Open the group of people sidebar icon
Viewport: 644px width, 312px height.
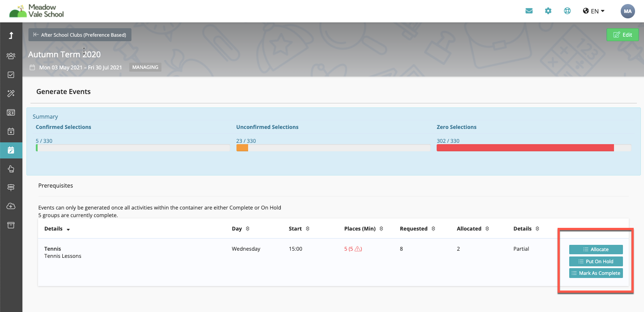(11, 56)
